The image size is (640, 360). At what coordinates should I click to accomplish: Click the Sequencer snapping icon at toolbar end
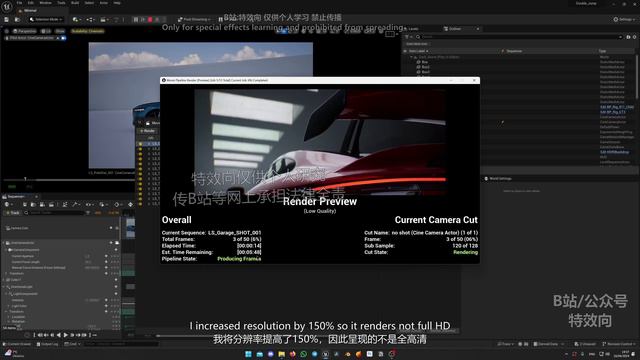click(x=130, y=204)
